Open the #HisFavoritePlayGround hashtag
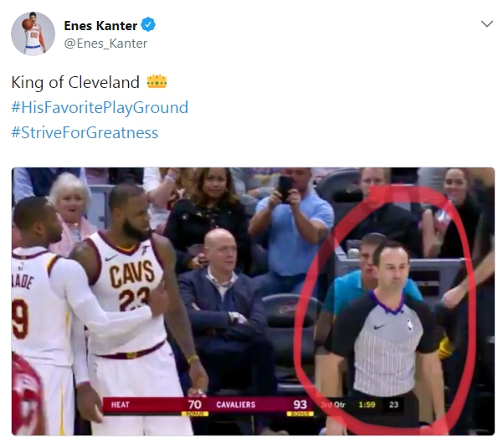The width and height of the screenshot is (503, 448). pyautogui.click(x=100, y=107)
